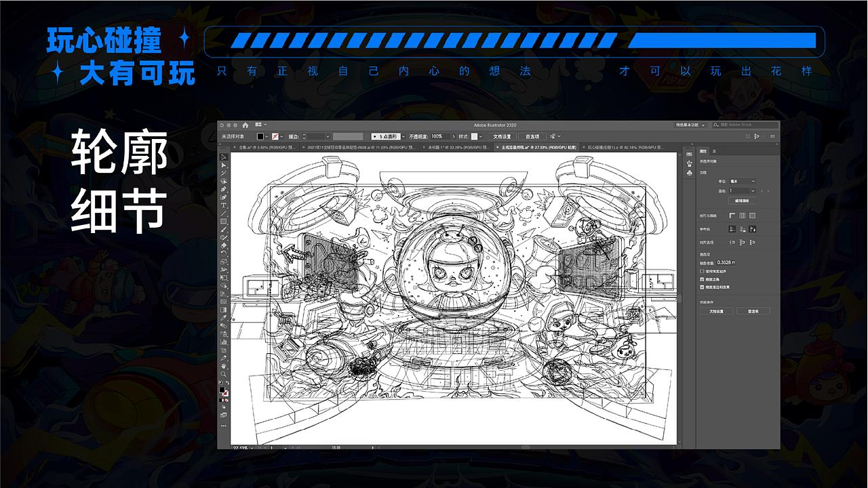Click the control bar stroke none swatch
The width and height of the screenshot is (868, 488).
(x=275, y=136)
